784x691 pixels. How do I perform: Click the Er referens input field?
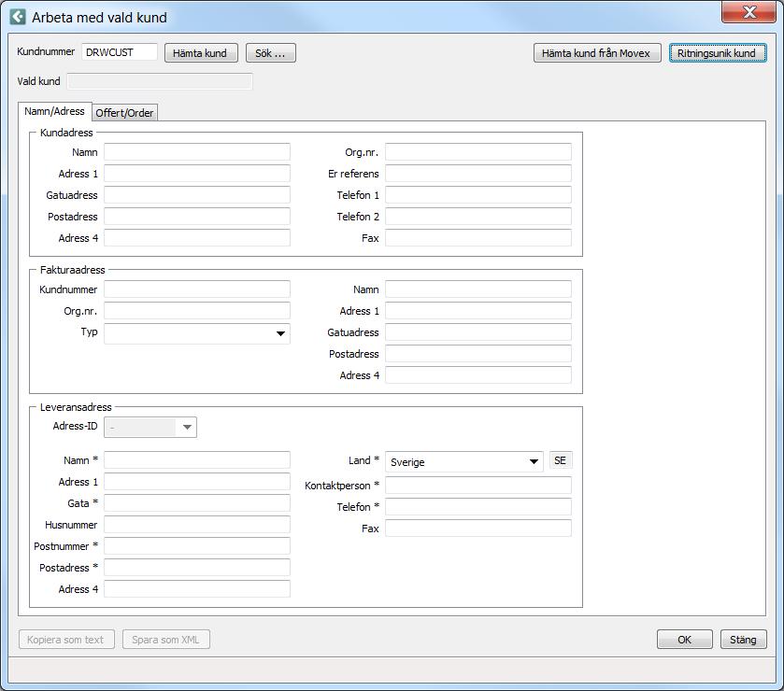(x=478, y=174)
